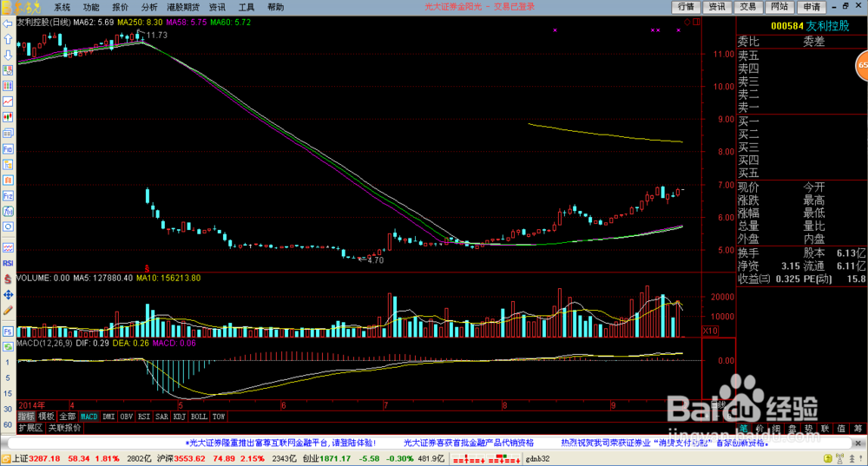The width and height of the screenshot is (868, 466).
Task: Select the 笔 tab in right panel
Action: pyautogui.click(x=744, y=429)
